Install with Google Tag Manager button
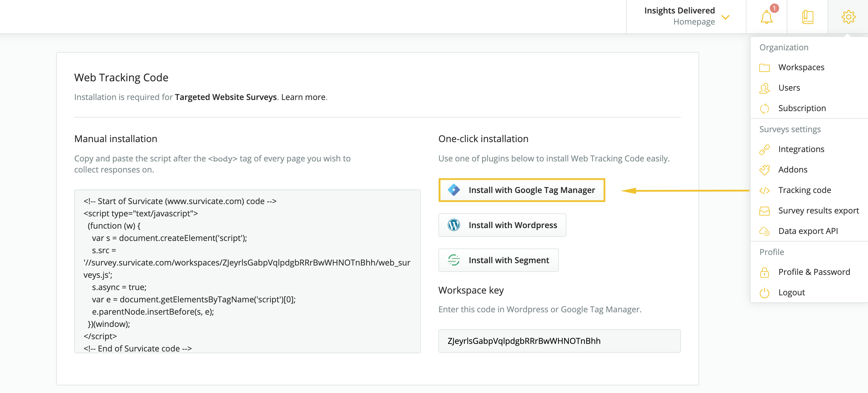The height and width of the screenshot is (393, 868). pos(522,190)
